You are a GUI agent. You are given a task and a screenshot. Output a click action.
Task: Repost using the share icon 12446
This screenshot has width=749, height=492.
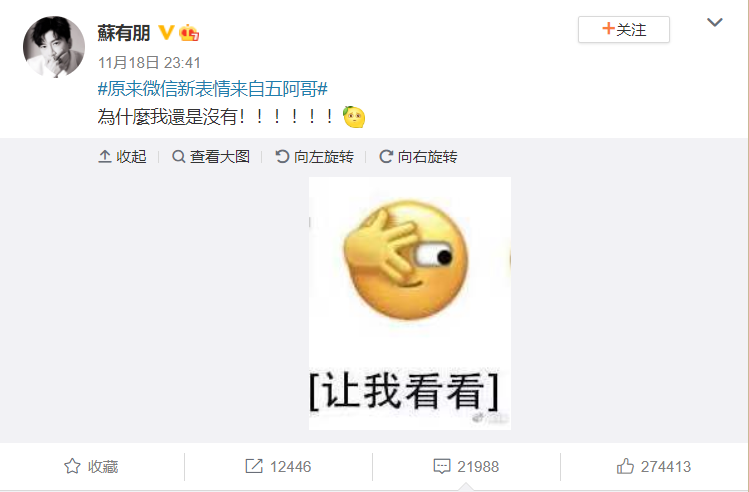pyautogui.click(x=278, y=466)
